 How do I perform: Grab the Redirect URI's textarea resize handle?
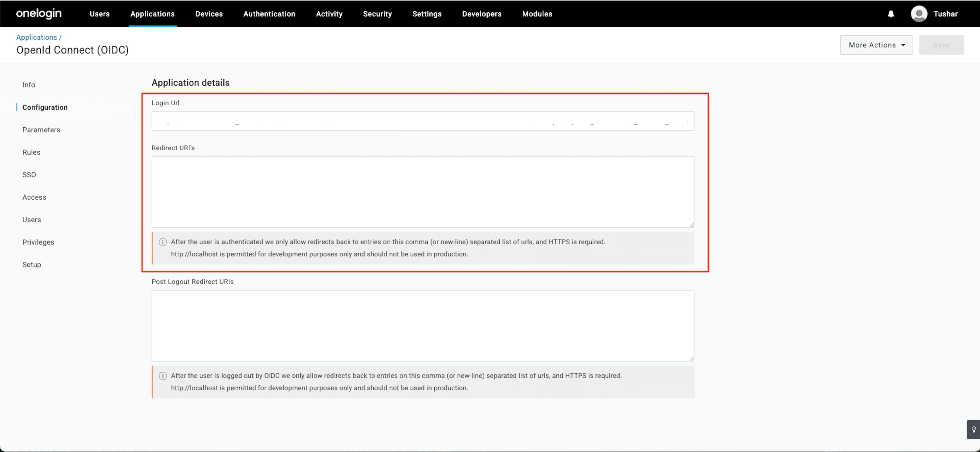(x=691, y=225)
